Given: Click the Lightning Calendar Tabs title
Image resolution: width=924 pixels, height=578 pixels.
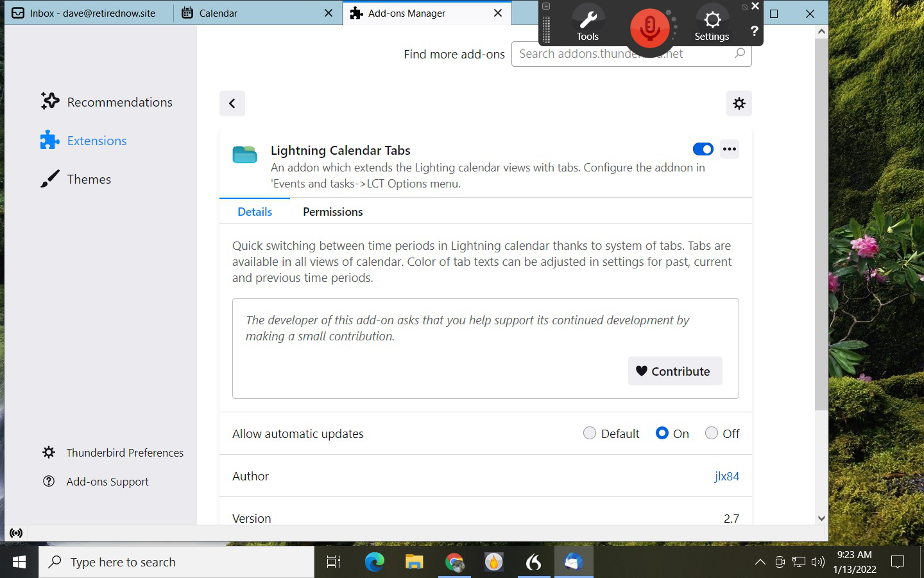Looking at the screenshot, I should (341, 150).
